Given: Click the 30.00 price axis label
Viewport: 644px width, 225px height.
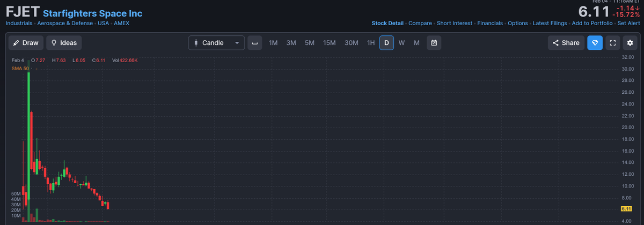Looking at the screenshot, I should click(x=628, y=69).
